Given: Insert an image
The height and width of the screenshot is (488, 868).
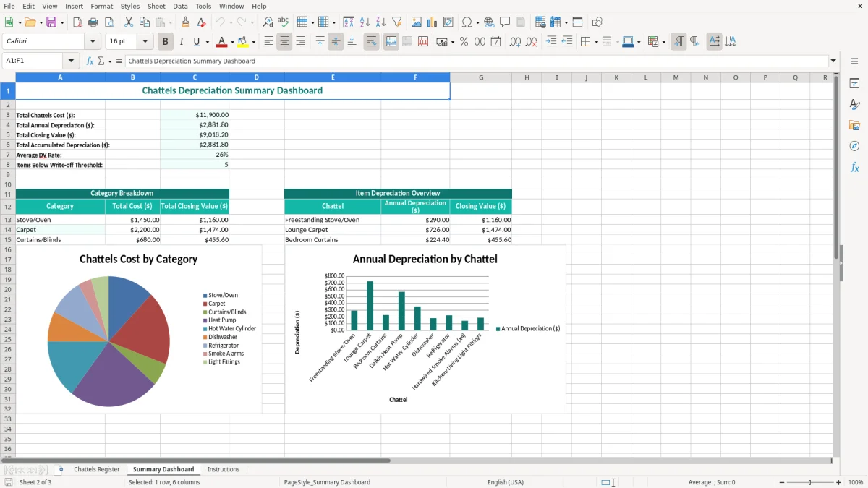Looking at the screenshot, I should pyautogui.click(x=417, y=22).
